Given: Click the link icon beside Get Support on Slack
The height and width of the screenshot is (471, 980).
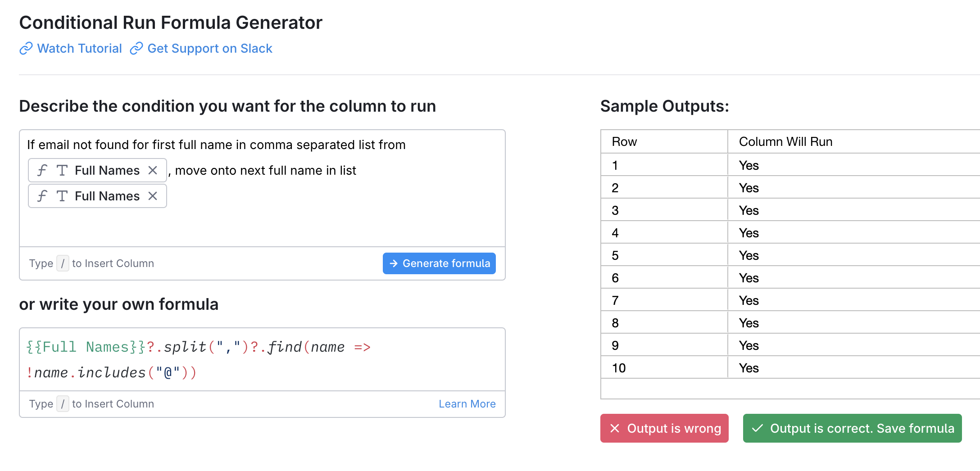Looking at the screenshot, I should coord(136,48).
